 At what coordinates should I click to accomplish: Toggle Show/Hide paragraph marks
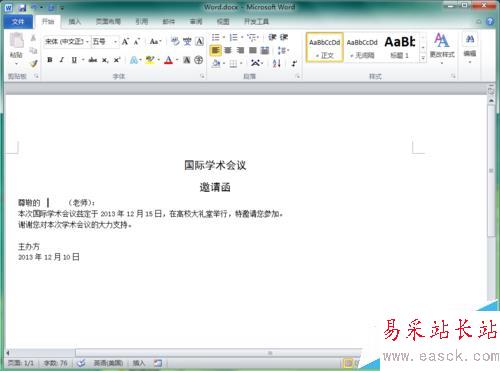point(294,63)
